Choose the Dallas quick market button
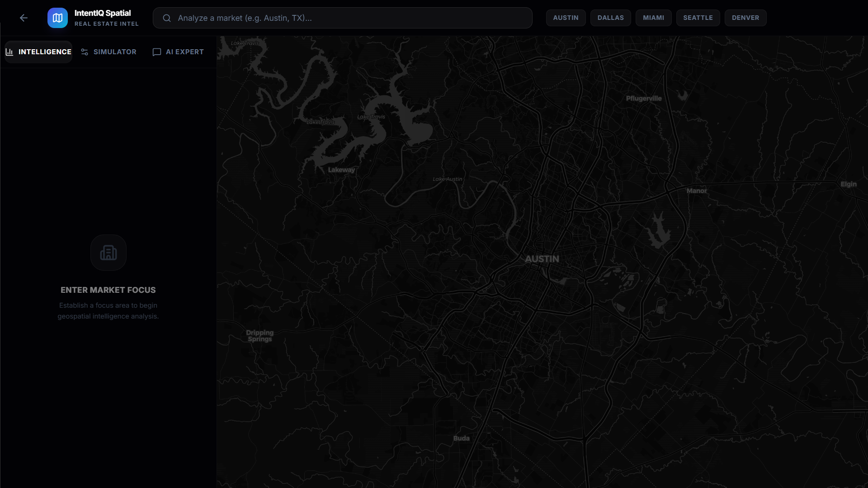The image size is (868, 488). (610, 18)
